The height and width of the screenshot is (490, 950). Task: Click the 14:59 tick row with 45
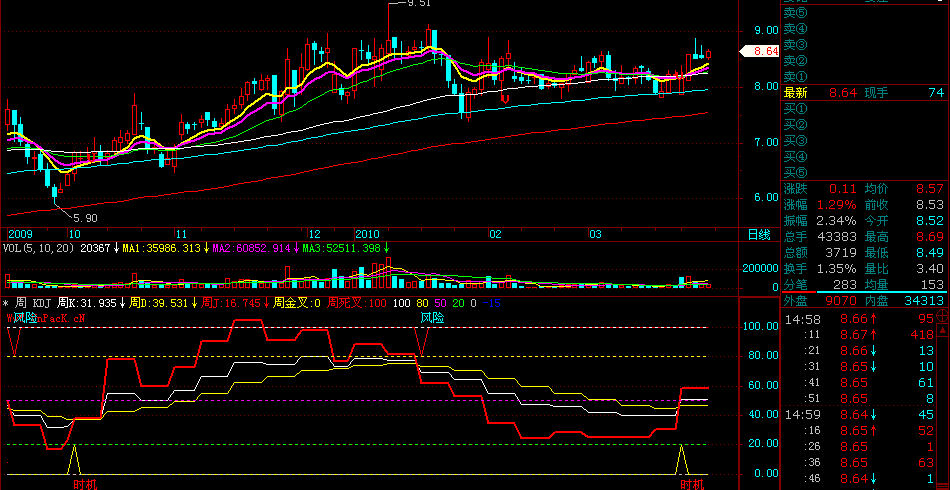[859, 414]
